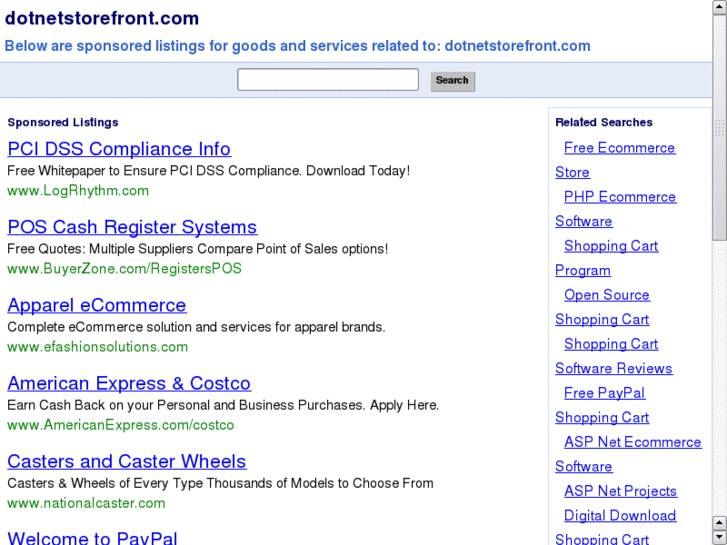Click the search text input field
Image resolution: width=727 pixels, height=545 pixels.
tap(328, 80)
